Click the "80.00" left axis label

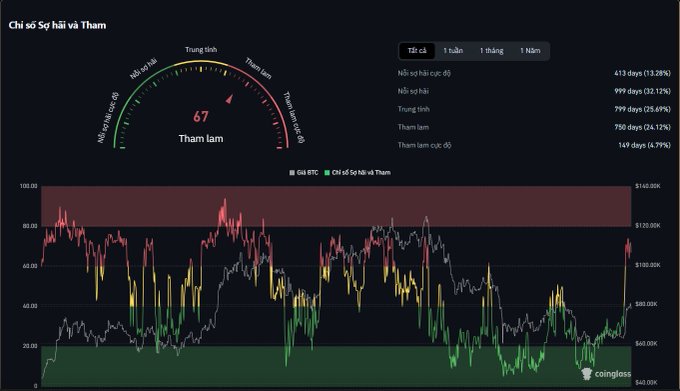[x=30, y=226]
